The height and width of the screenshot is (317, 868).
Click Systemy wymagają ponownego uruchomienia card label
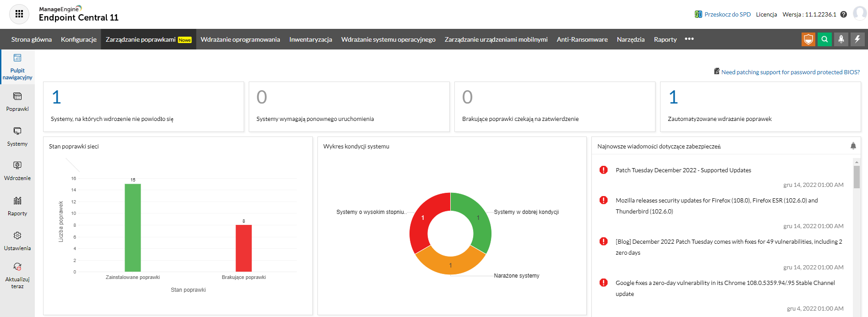(315, 119)
